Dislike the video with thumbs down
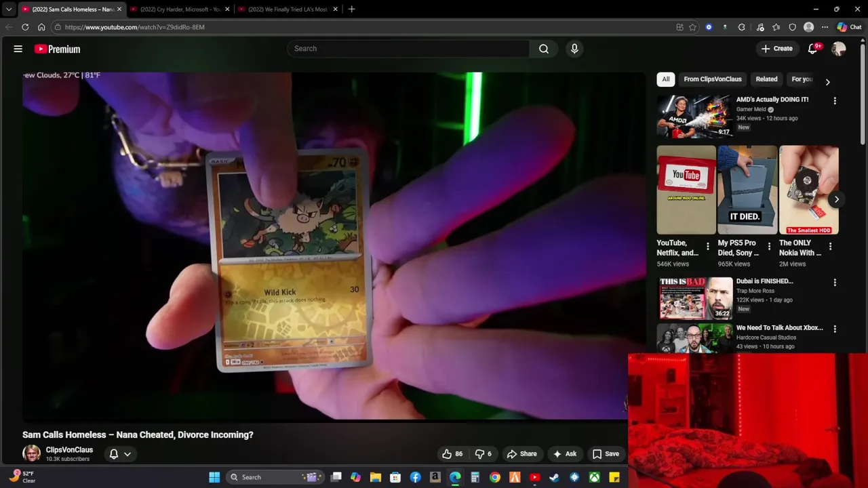 tap(483, 454)
